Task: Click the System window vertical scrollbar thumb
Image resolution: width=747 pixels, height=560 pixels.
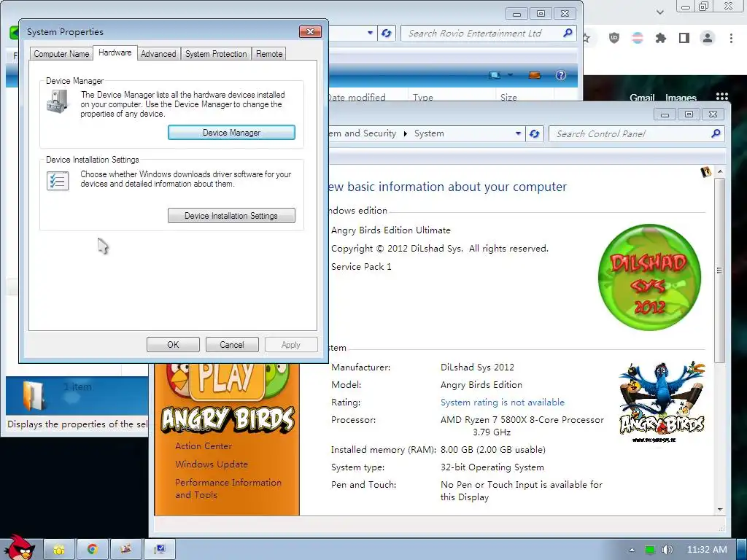Action: pos(720,270)
